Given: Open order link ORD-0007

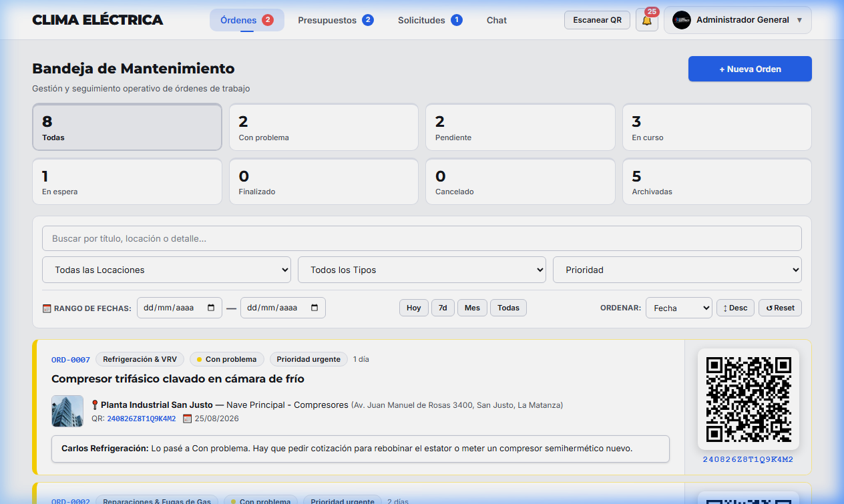Looking at the screenshot, I should click(x=71, y=360).
